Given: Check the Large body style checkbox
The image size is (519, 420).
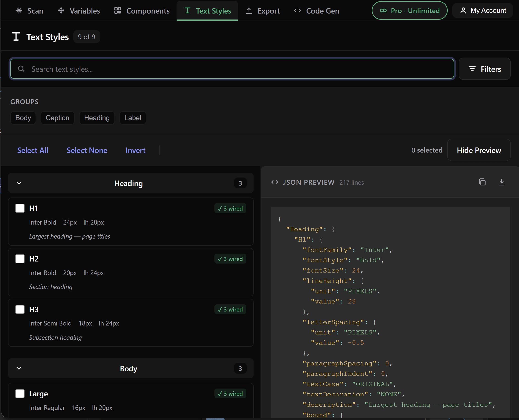Looking at the screenshot, I should coord(20,393).
